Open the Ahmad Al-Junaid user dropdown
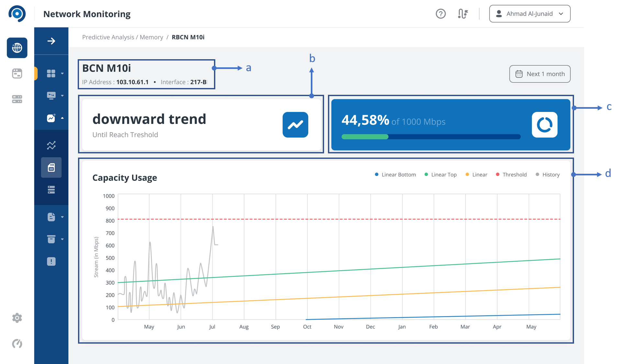The height and width of the screenshot is (364, 619). [530, 14]
